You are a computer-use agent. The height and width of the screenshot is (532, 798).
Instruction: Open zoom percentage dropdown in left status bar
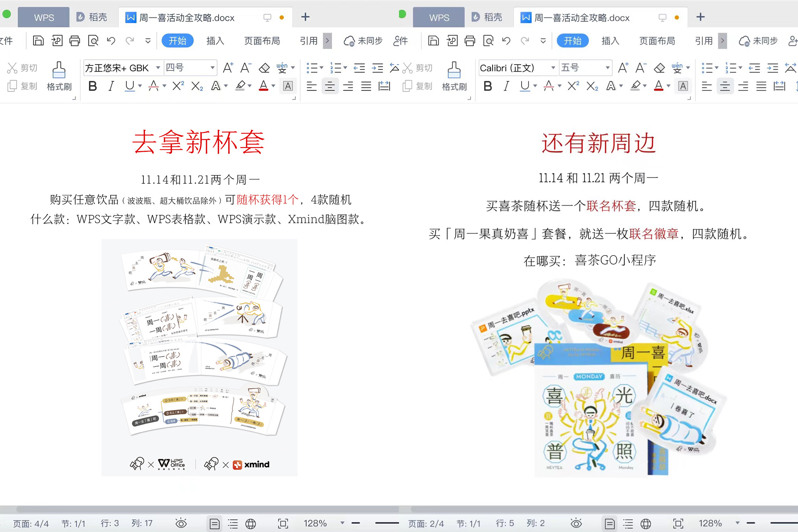click(342, 523)
